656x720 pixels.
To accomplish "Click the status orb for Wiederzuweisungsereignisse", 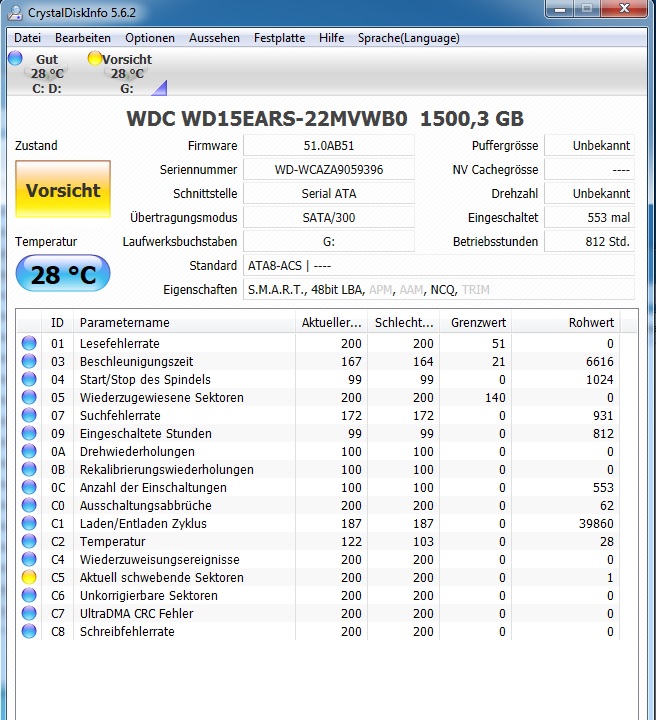I will (29, 559).
